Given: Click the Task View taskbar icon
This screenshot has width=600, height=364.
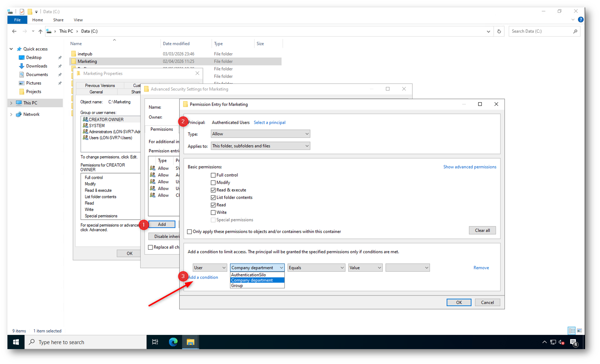Looking at the screenshot, I should 155,342.
